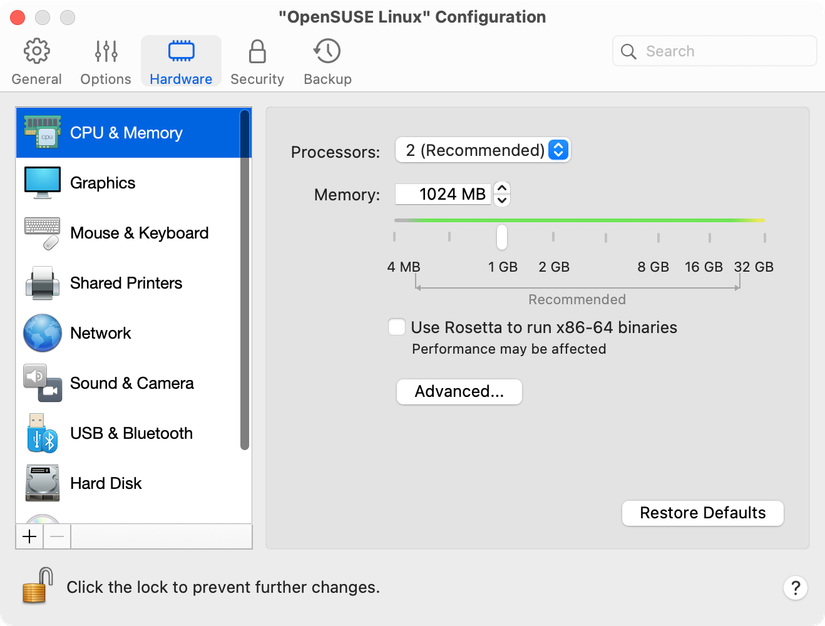
Task: Click the Hard Disk drive icon
Action: (x=42, y=482)
